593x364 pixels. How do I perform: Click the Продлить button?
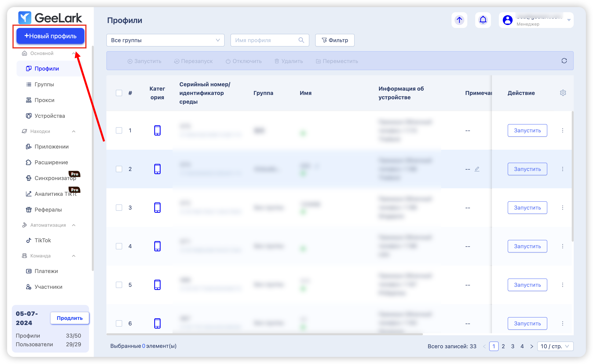click(x=70, y=318)
